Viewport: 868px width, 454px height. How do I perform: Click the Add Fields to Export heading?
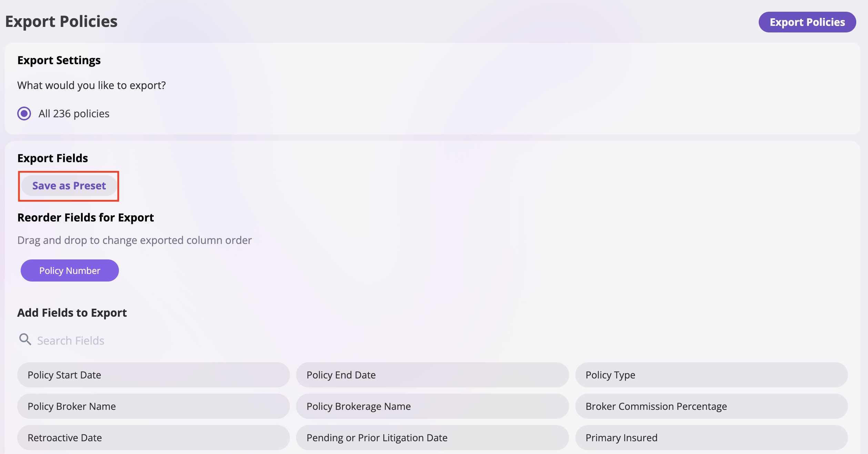[72, 313]
